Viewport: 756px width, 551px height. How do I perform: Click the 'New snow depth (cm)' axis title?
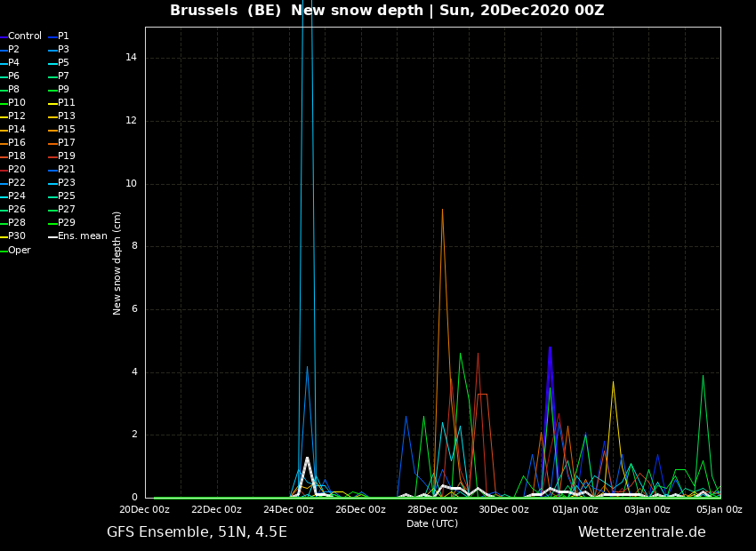coord(117,263)
